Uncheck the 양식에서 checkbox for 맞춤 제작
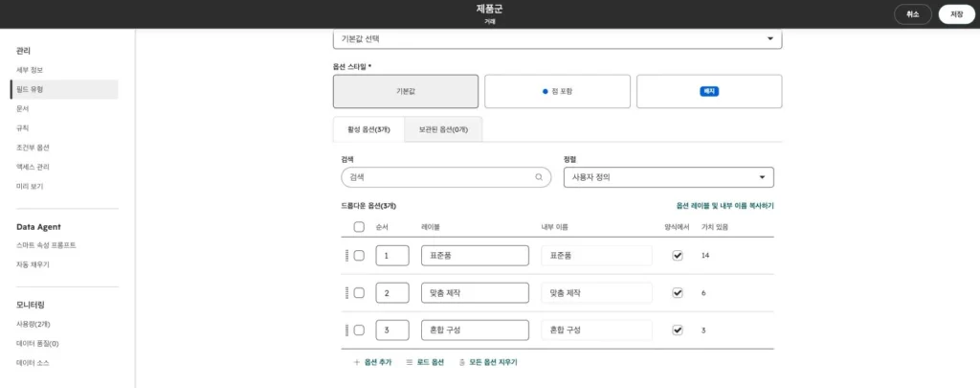Viewport: 980px width, 388px height. (x=678, y=293)
